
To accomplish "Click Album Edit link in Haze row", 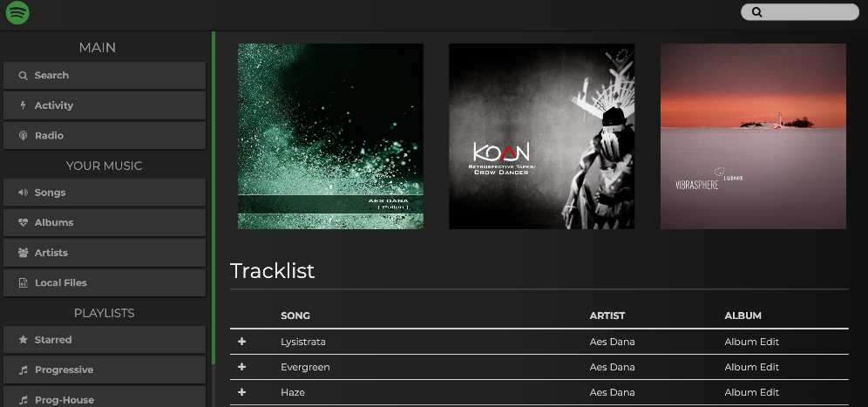I will [x=752, y=392].
